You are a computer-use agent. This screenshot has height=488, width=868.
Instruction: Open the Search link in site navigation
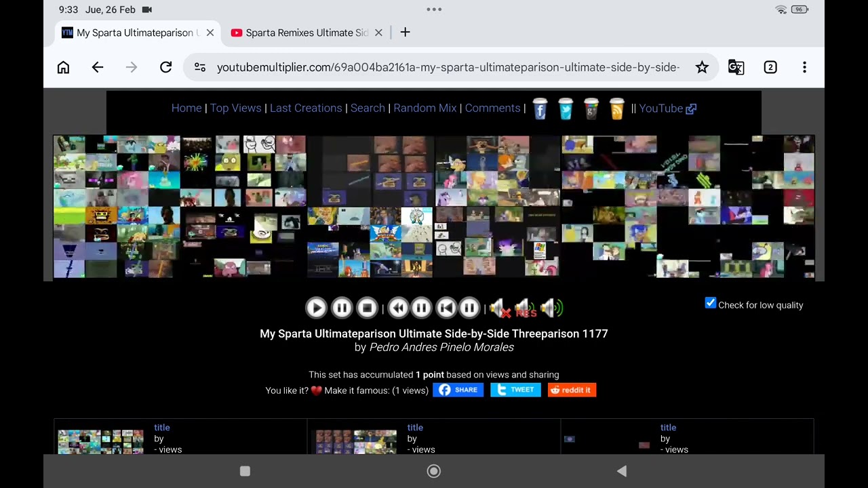[x=368, y=108]
